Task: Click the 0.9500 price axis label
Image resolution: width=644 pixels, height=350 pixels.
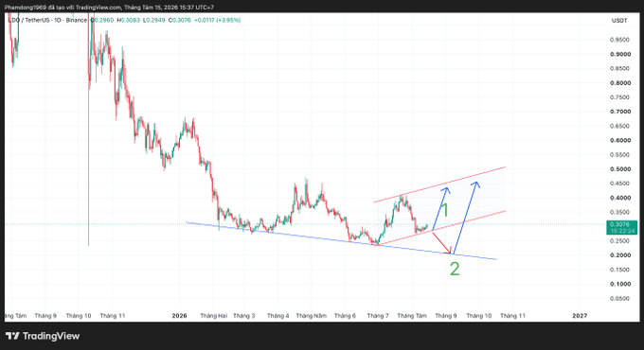Action: (619, 40)
